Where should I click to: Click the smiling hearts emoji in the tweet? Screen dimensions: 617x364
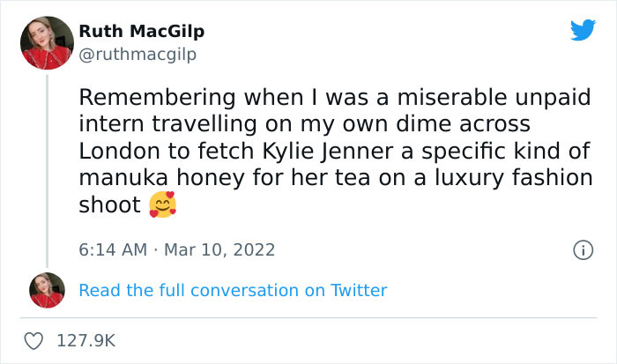pos(162,205)
